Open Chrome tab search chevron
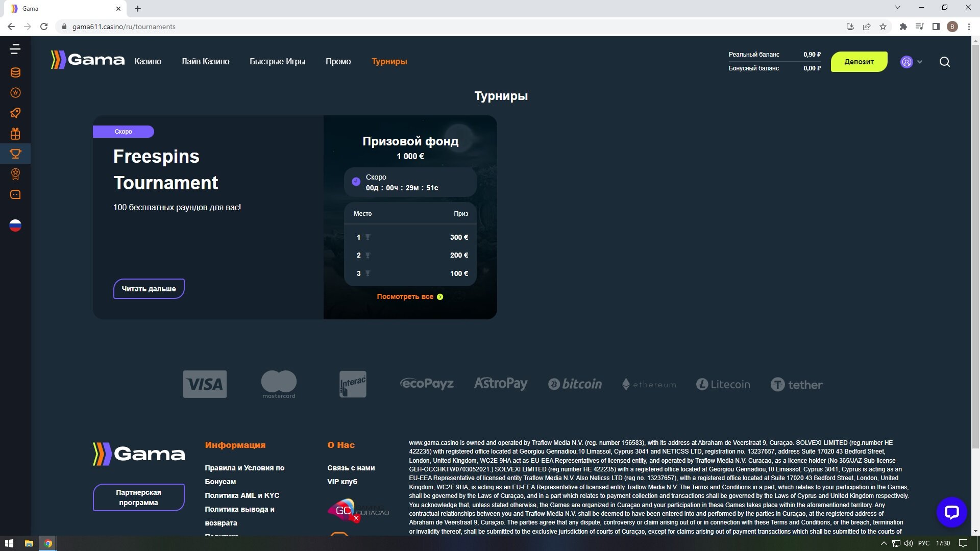Viewport: 980px width, 551px height. pos(898,8)
